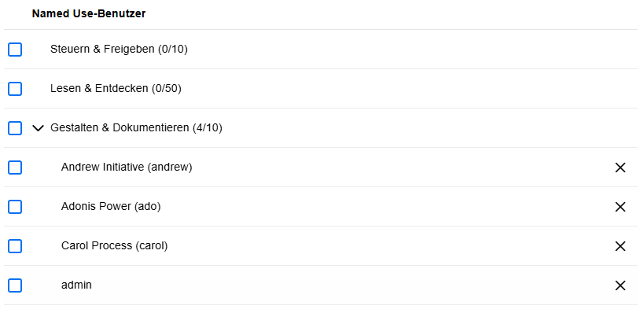Tick the Carol Process checkbox

tap(15, 246)
